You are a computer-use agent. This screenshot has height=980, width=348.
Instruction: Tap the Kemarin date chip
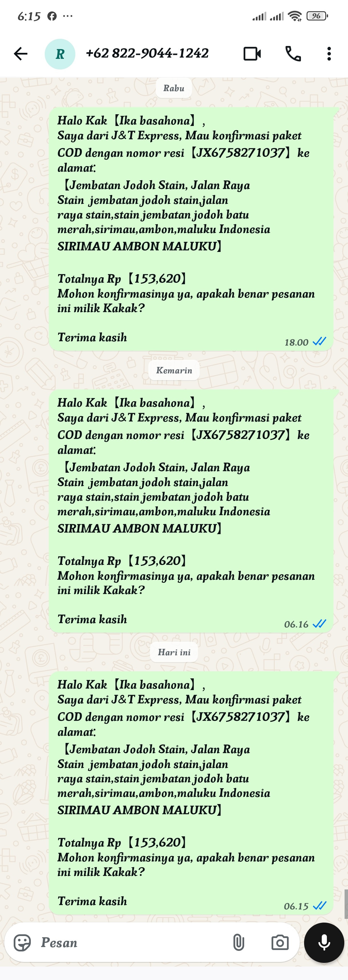click(x=174, y=370)
